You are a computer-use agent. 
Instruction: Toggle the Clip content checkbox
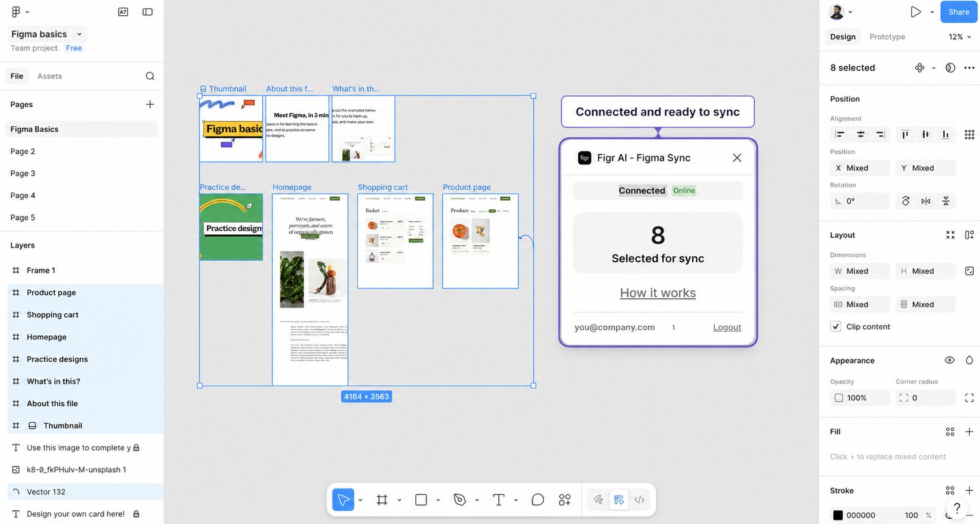click(x=835, y=327)
